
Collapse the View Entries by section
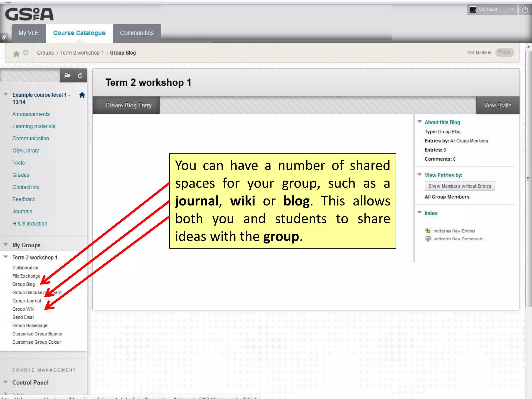pyautogui.click(x=420, y=175)
